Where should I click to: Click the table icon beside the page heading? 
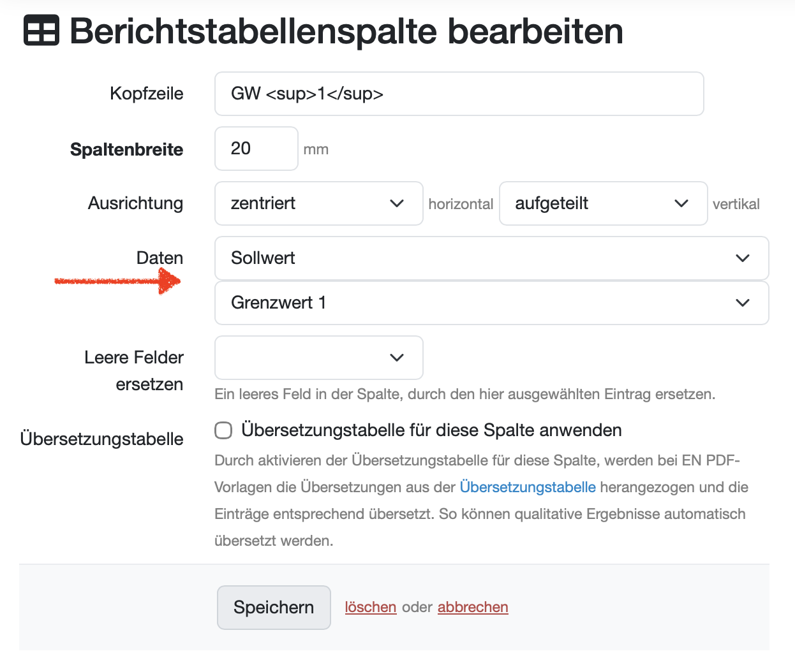coord(41,31)
